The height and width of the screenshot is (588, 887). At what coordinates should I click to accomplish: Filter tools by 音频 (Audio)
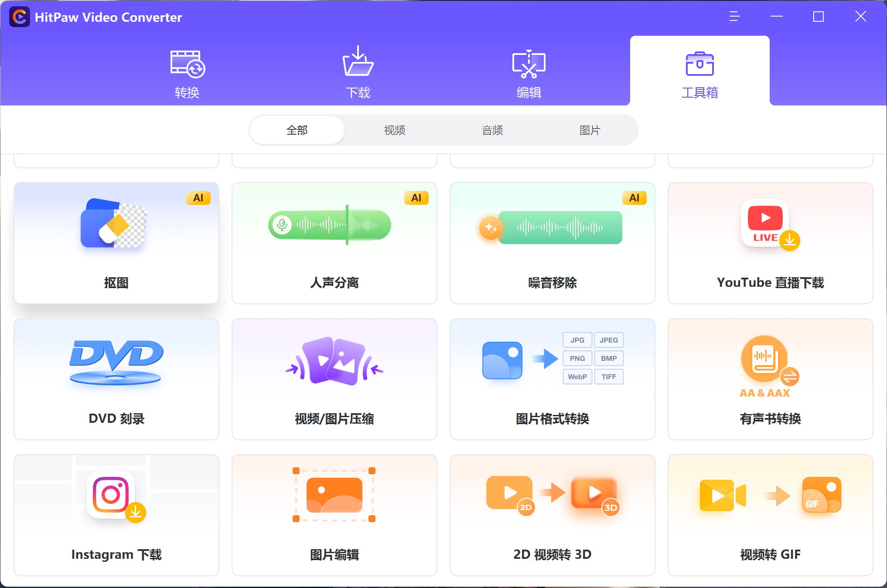point(492,130)
